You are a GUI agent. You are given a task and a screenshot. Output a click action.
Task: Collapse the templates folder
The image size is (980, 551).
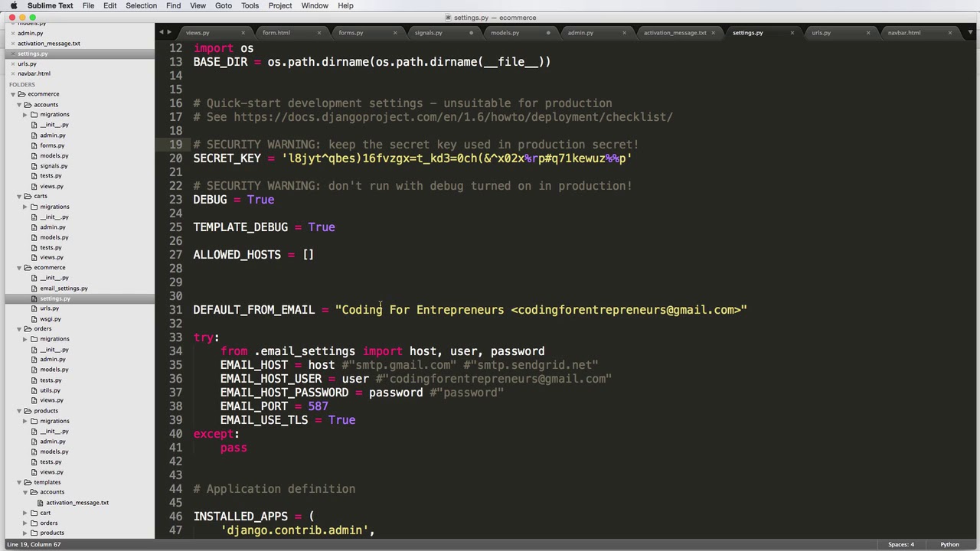18,482
